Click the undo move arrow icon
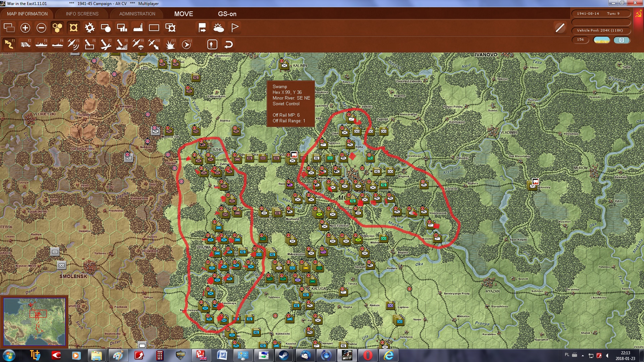Viewport: 644px width, 362px height. [x=228, y=44]
